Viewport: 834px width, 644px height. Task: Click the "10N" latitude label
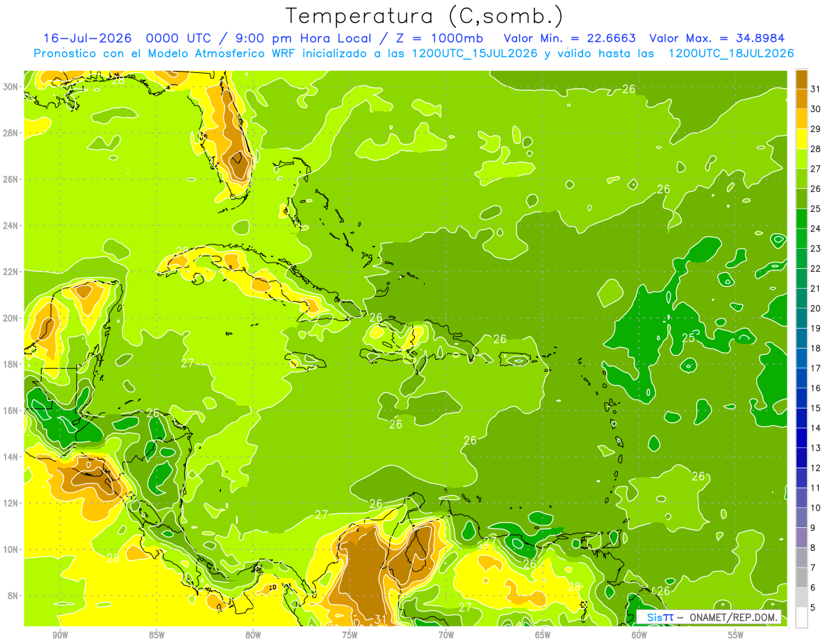[12, 550]
